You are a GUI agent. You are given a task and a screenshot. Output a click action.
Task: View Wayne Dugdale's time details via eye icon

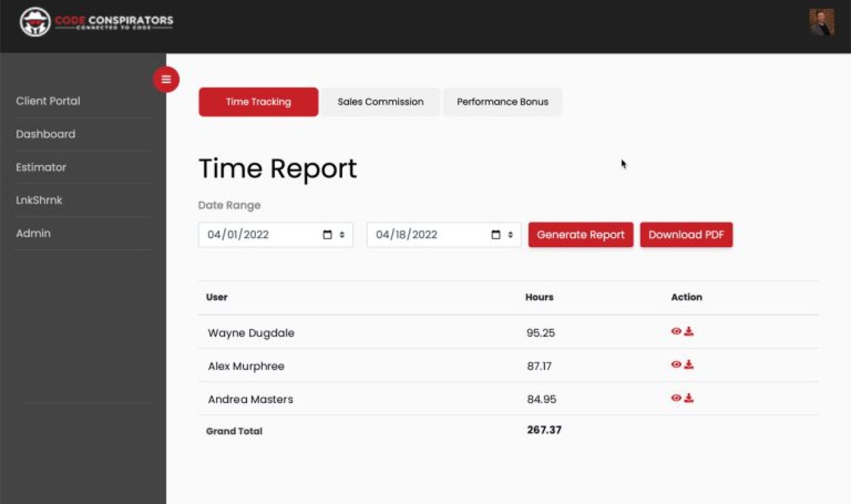[678, 330]
